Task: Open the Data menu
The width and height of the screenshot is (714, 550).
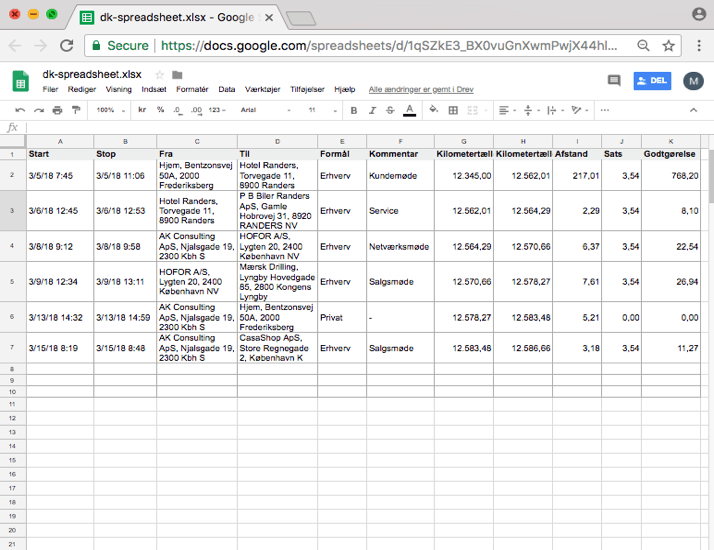Action: [x=226, y=89]
